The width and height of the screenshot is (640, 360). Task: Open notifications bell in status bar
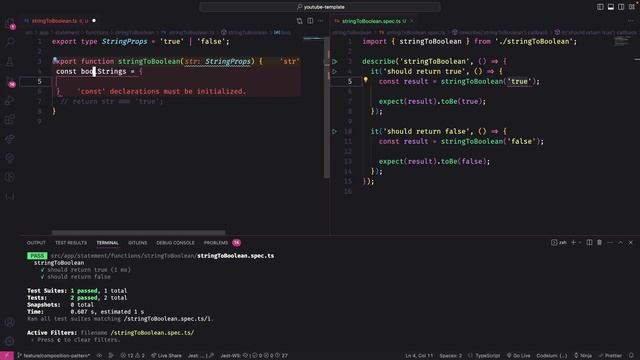click(x=631, y=356)
